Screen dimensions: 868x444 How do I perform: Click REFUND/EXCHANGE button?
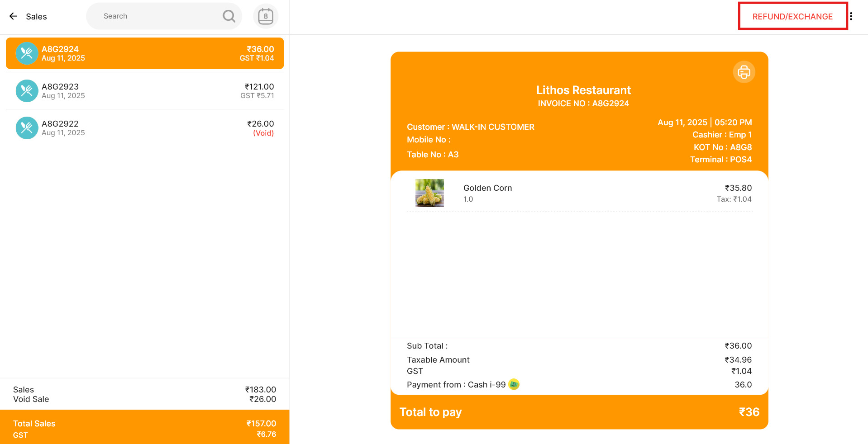[793, 16]
